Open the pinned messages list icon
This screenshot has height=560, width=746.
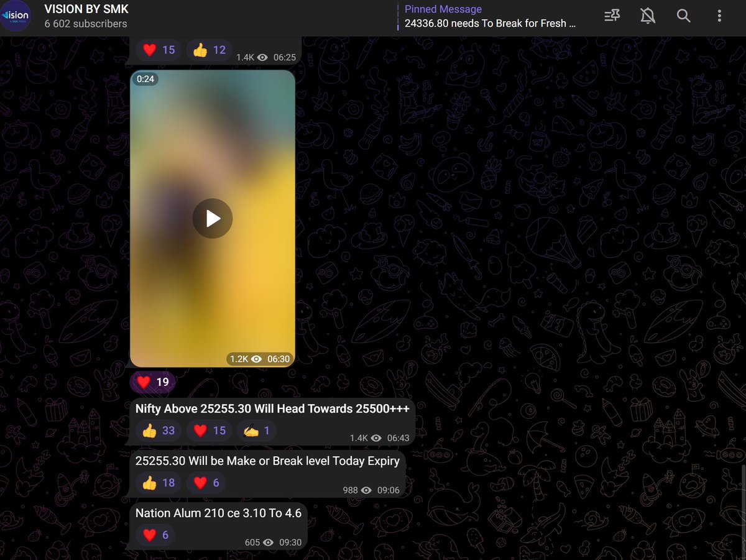[x=612, y=16]
